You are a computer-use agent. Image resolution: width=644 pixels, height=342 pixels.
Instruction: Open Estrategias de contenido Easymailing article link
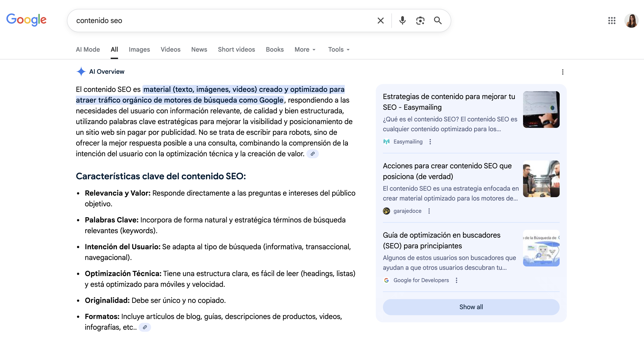(x=449, y=102)
